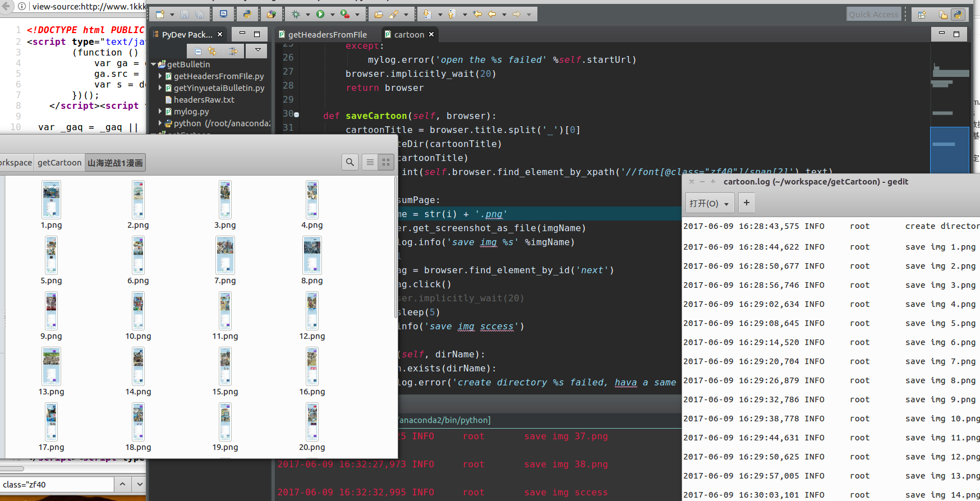Click the Next Annotation down-arrow icon
This screenshot has width=980, height=501.
pyautogui.click(x=427, y=14)
